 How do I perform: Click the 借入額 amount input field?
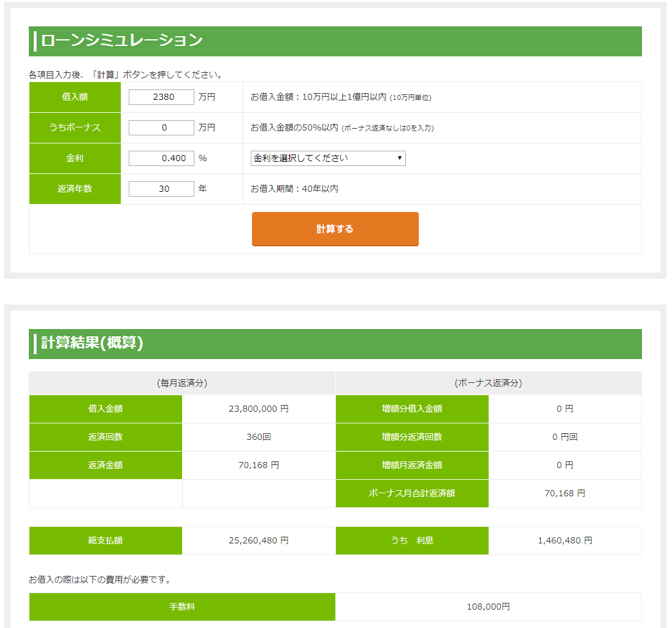coord(161,97)
